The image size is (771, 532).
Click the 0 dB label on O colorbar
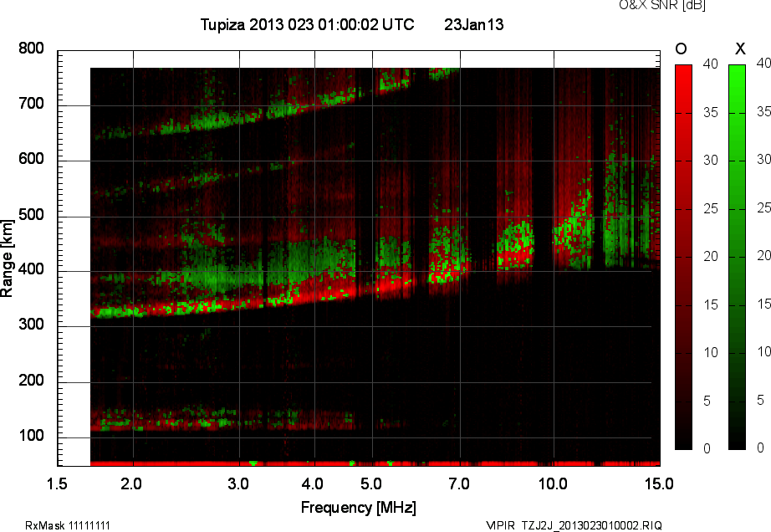click(707, 448)
